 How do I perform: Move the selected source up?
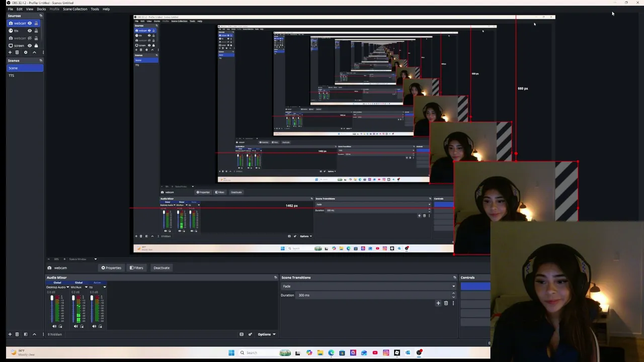(x=34, y=52)
